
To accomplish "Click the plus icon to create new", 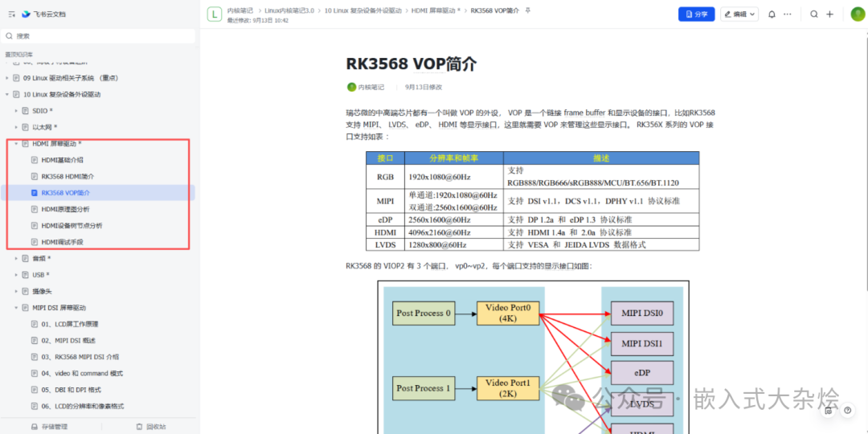I will tap(829, 14).
